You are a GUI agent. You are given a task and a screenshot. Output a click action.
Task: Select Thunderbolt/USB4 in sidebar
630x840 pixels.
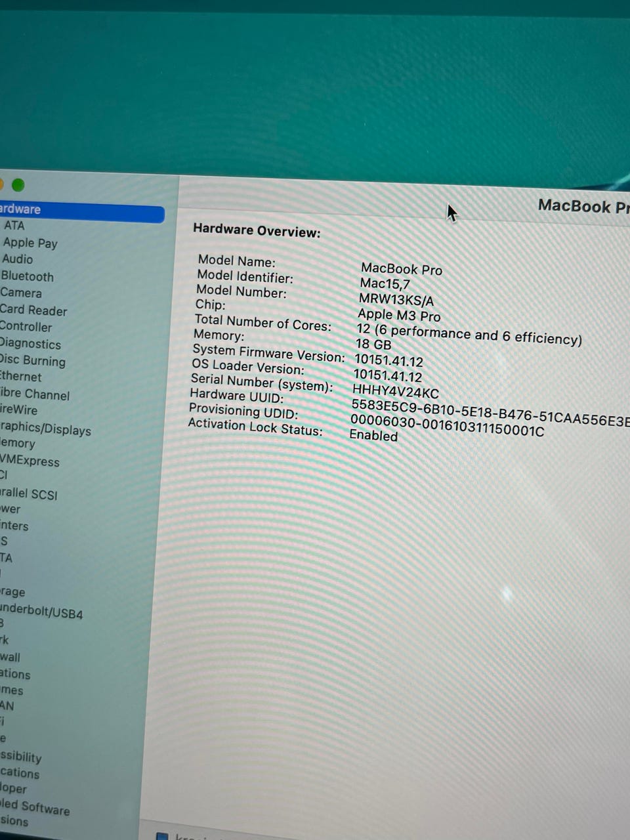tap(41, 612)
